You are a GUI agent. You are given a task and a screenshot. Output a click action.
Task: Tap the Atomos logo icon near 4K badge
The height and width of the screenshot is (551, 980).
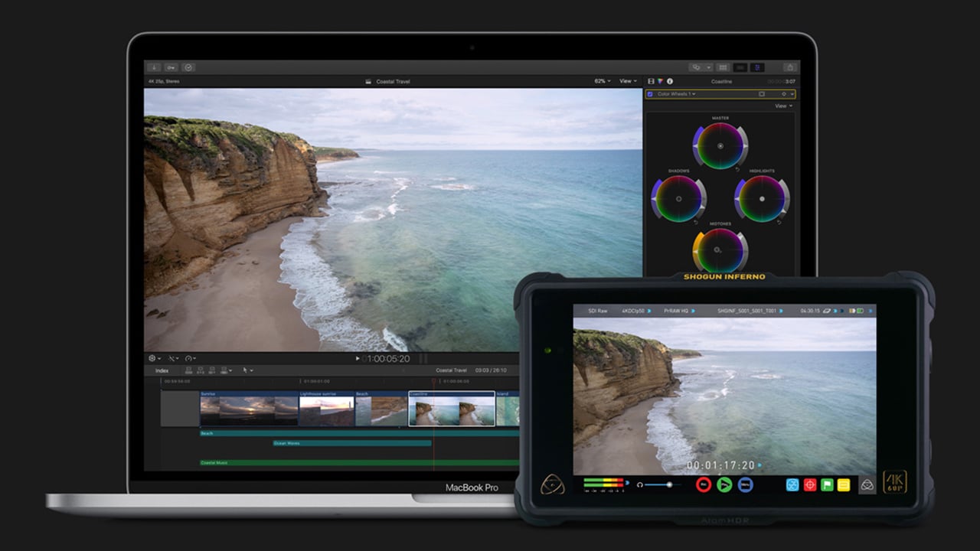(x=867, y=484)
